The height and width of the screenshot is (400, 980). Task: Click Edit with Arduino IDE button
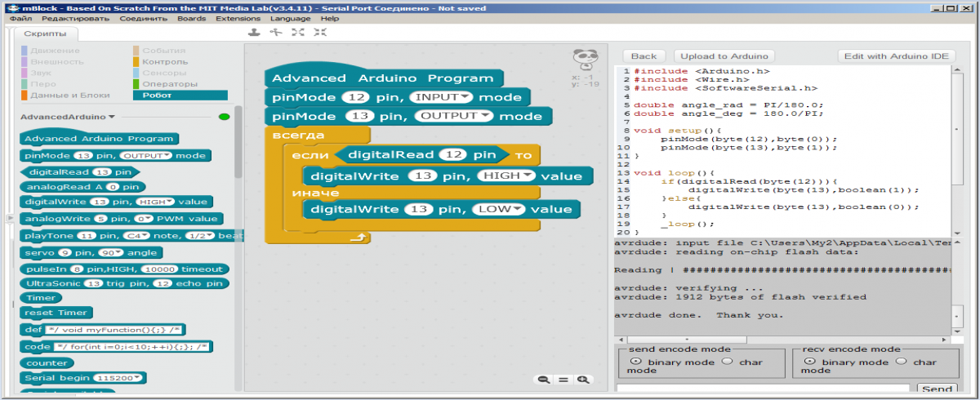tap(897, 56)
